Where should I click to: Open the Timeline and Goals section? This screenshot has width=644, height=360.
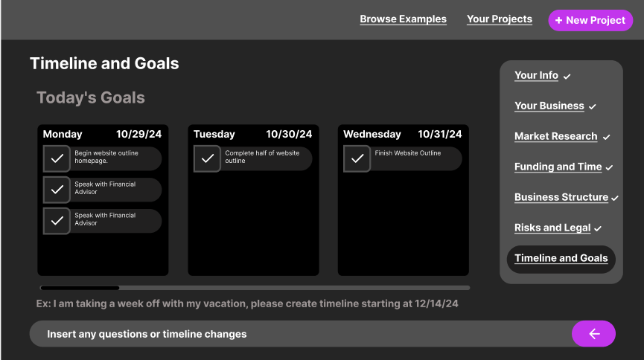point(561,258)
